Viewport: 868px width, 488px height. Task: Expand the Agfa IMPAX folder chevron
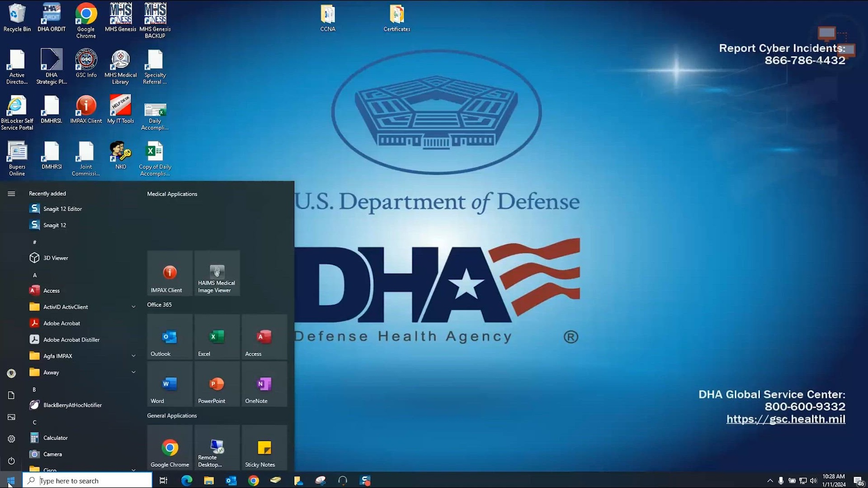pyautogui.click(x=134, y=356)
